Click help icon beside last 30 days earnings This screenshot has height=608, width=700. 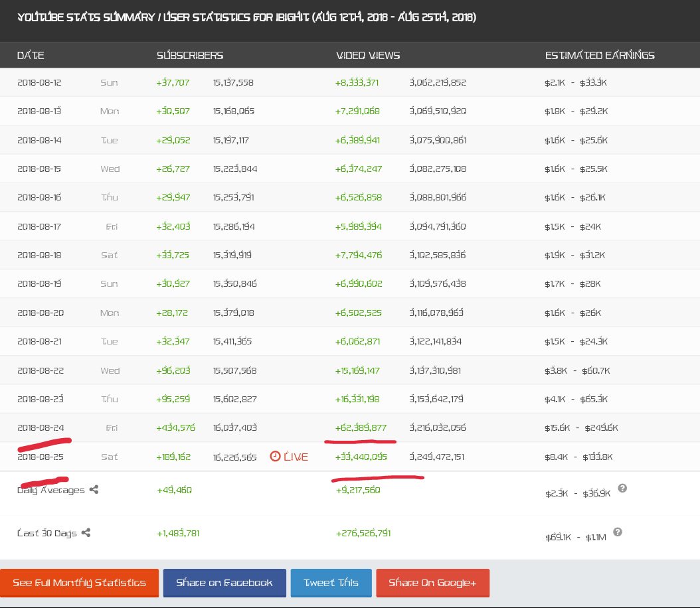pyautogui.click(x=618, y=532)
